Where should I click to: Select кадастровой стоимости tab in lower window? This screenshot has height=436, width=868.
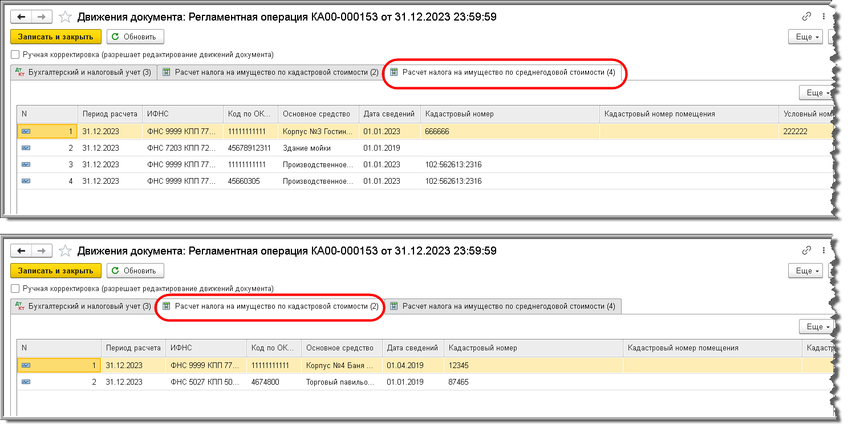[270, 306]
